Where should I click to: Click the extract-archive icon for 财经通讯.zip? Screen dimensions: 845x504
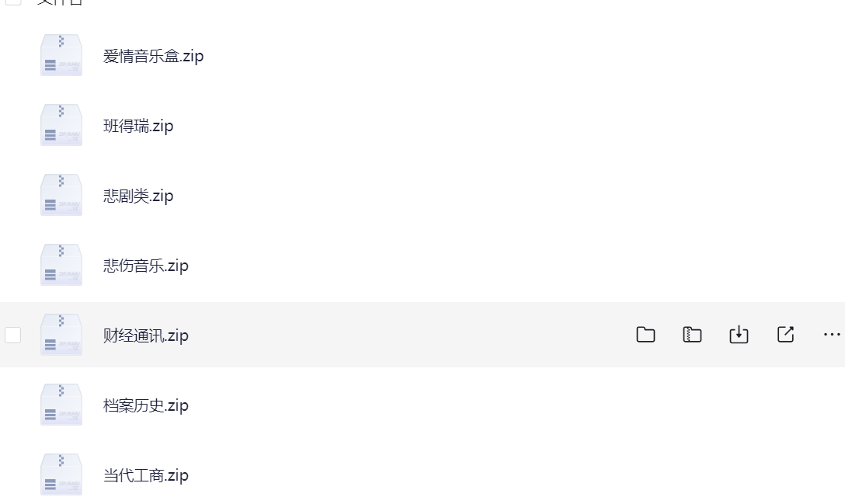[x=691, y=334]
